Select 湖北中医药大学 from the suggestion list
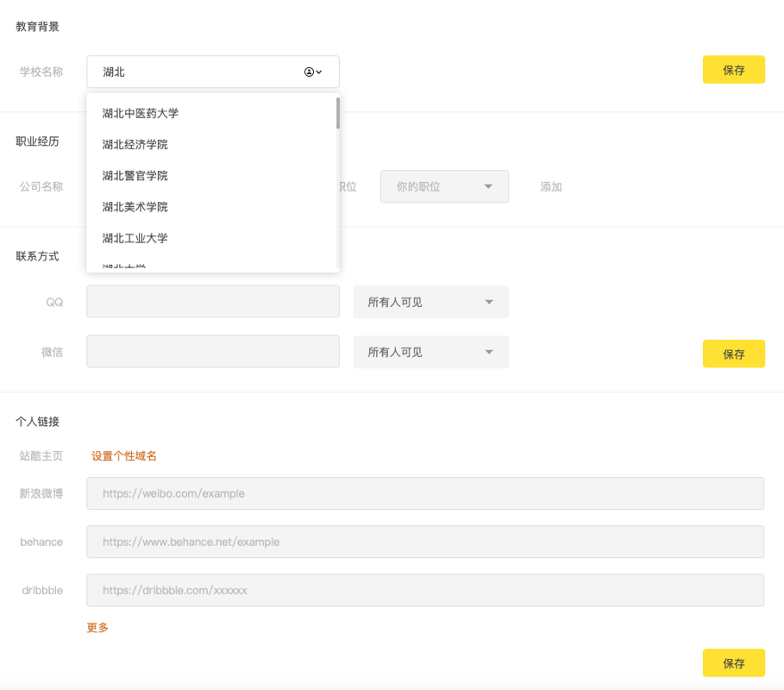The height and width of the screenshot is (690, 784). coord(141,114)
